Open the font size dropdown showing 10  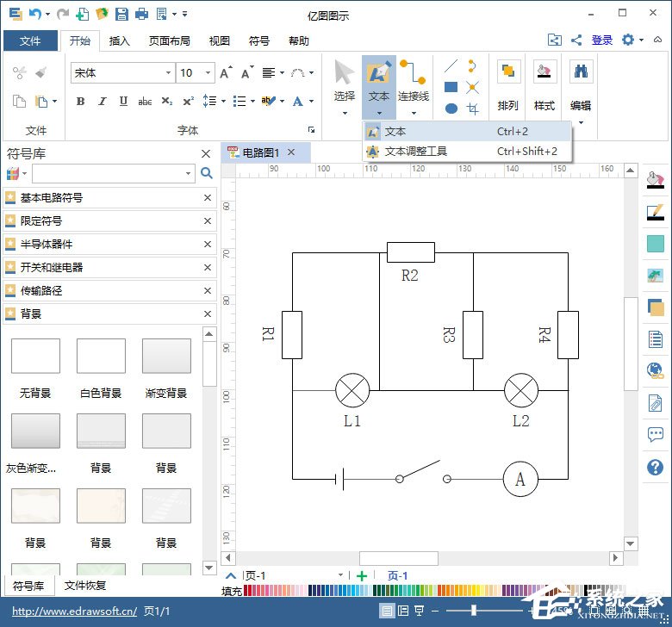[x=208, y=73]
